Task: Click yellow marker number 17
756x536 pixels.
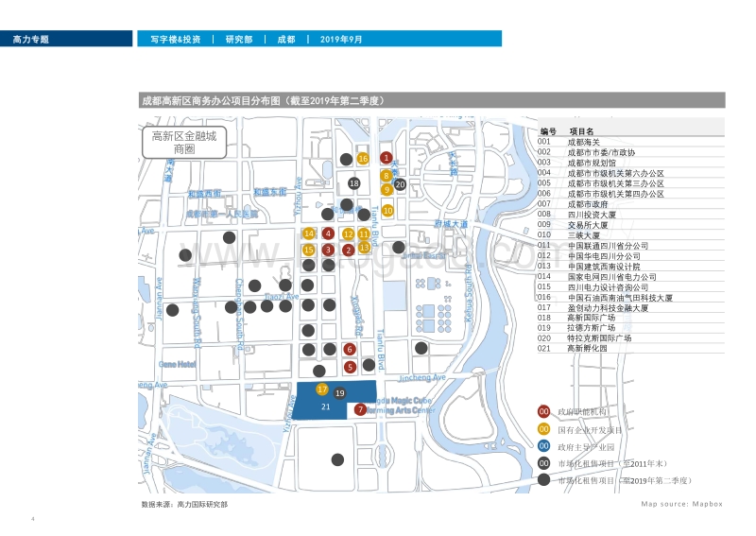Action: coord(322,389)
